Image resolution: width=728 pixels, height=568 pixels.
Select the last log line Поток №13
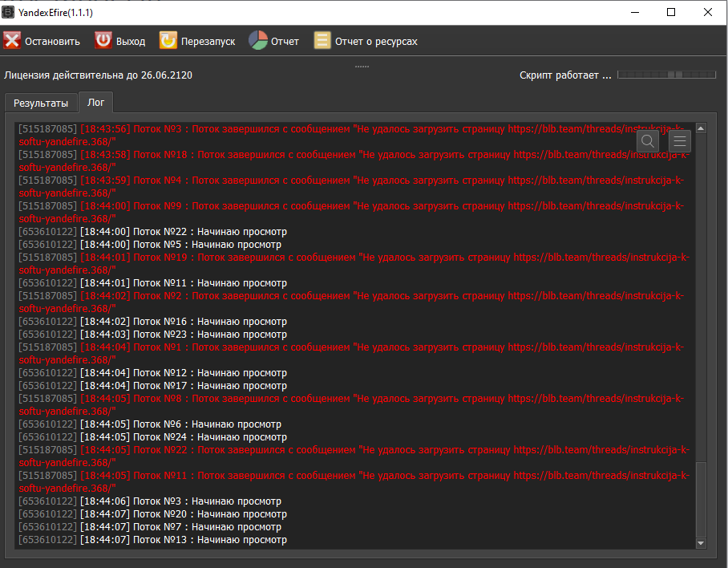pyautogui.click(x=152, y=540)
